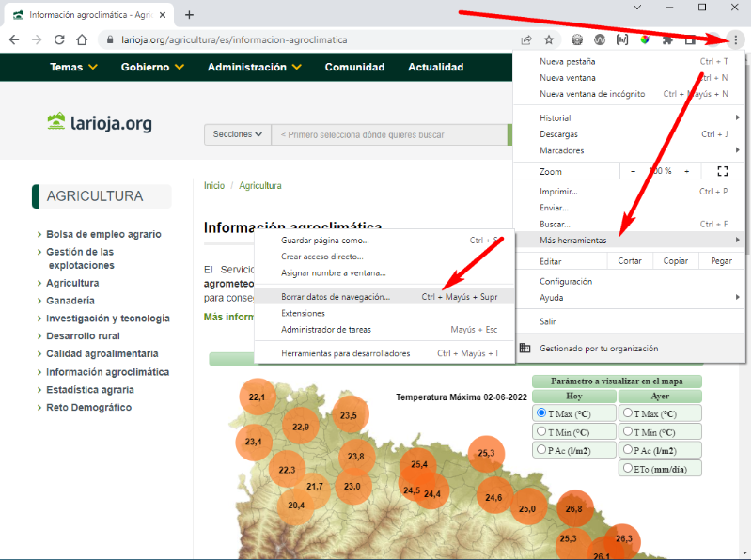
Task: Expand the Temas navigation menu
Action: pyautogui.click(x=73, y=67)
